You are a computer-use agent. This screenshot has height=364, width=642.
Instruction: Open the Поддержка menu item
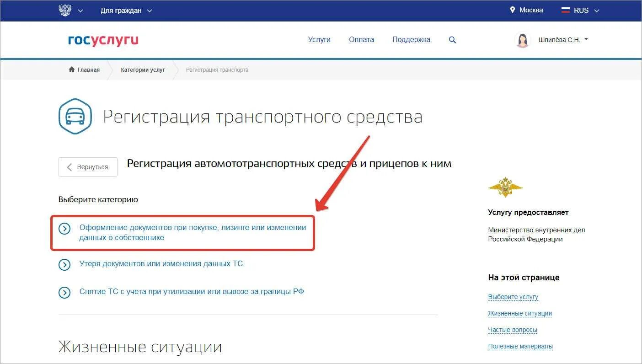[x=411, y=40]
